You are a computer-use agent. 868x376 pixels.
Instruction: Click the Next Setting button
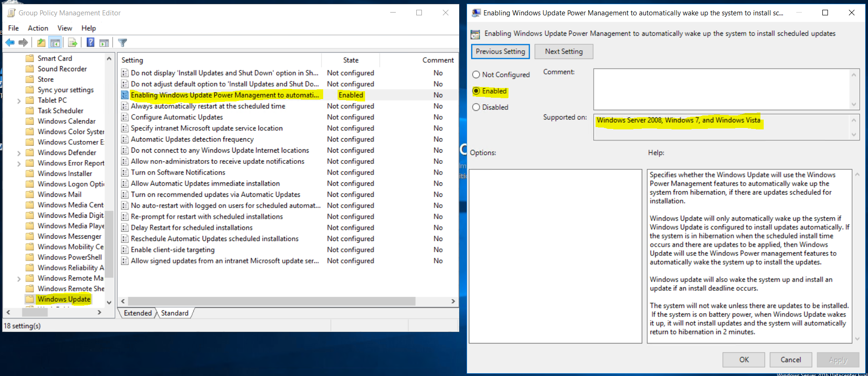coord(564,51)
